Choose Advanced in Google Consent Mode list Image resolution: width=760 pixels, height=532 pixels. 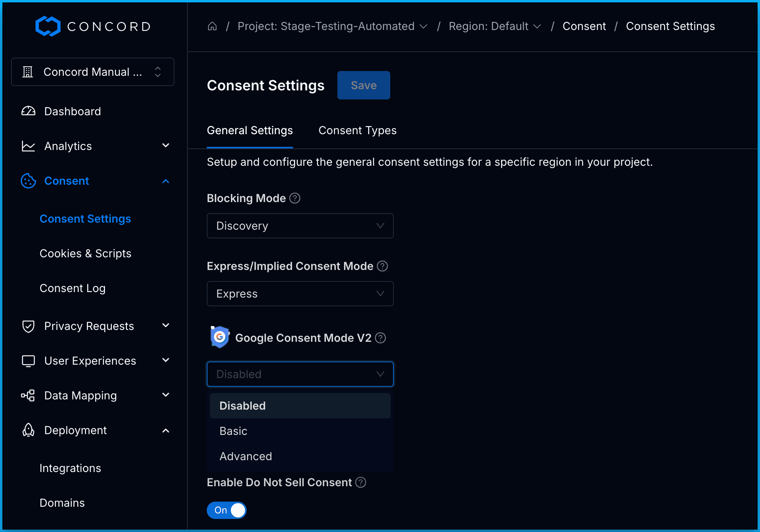[246, 456]
